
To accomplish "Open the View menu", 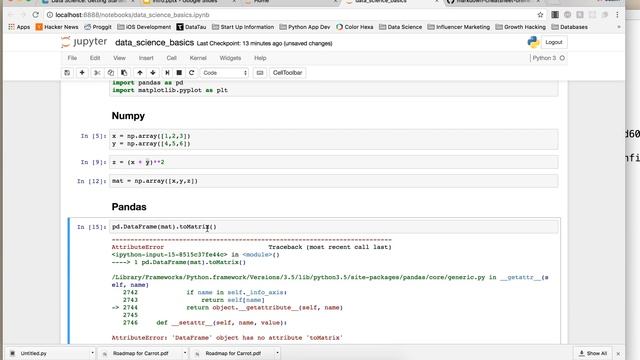I will pos(119,58).
